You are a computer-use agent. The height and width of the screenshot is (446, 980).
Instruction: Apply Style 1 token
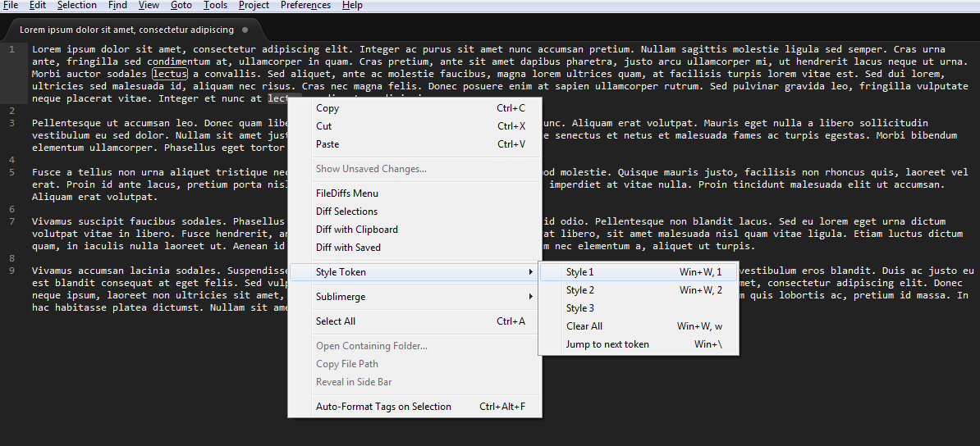tap(639, 272)
